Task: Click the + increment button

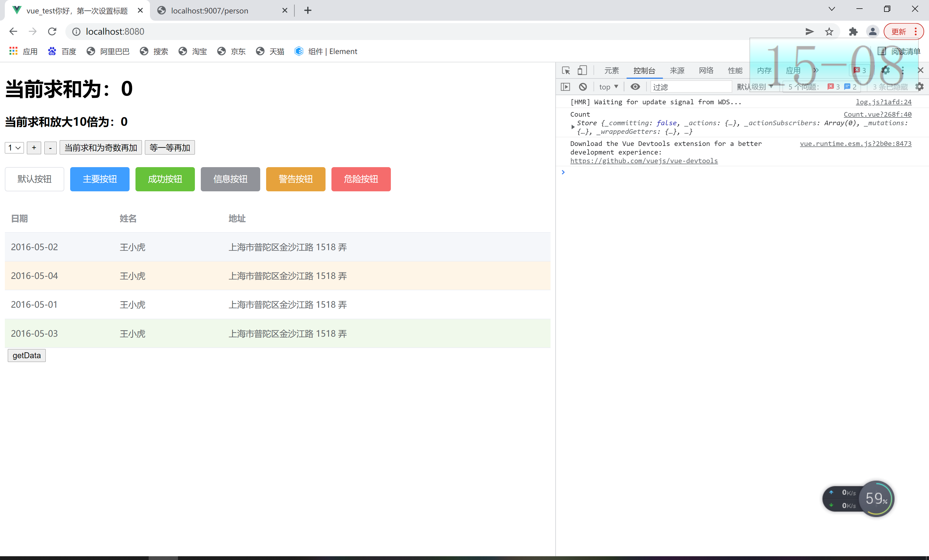Action: click(x=34, y=148)
